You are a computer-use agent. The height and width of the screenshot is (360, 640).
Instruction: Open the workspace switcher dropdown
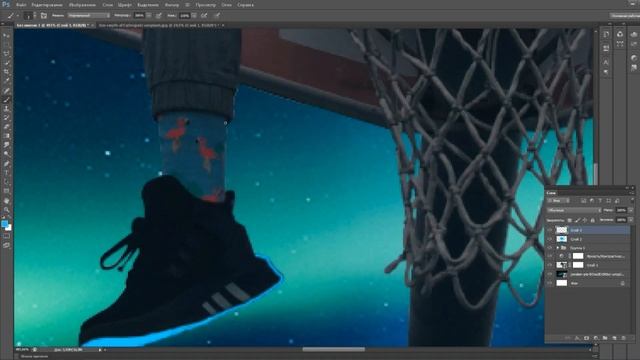pos(624,16)
